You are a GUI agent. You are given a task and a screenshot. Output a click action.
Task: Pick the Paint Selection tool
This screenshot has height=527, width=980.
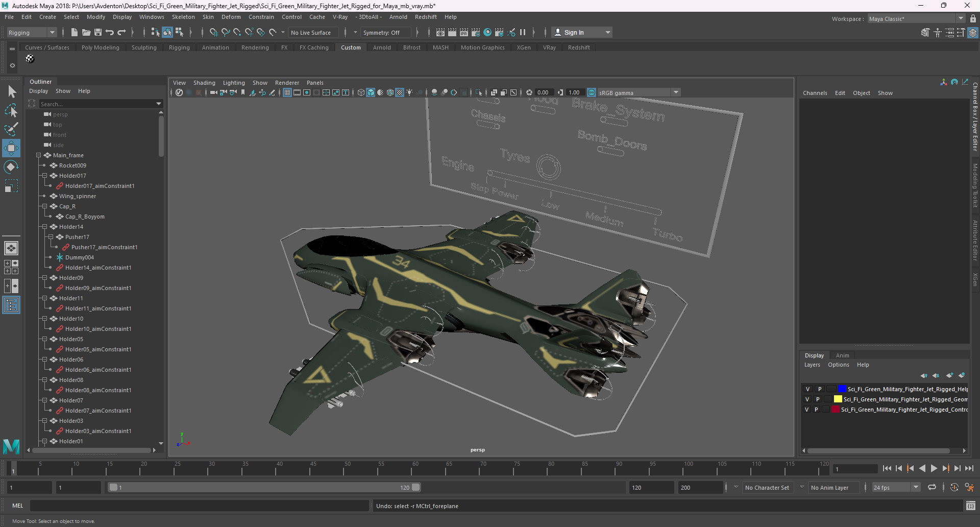[x=11, y=129]
